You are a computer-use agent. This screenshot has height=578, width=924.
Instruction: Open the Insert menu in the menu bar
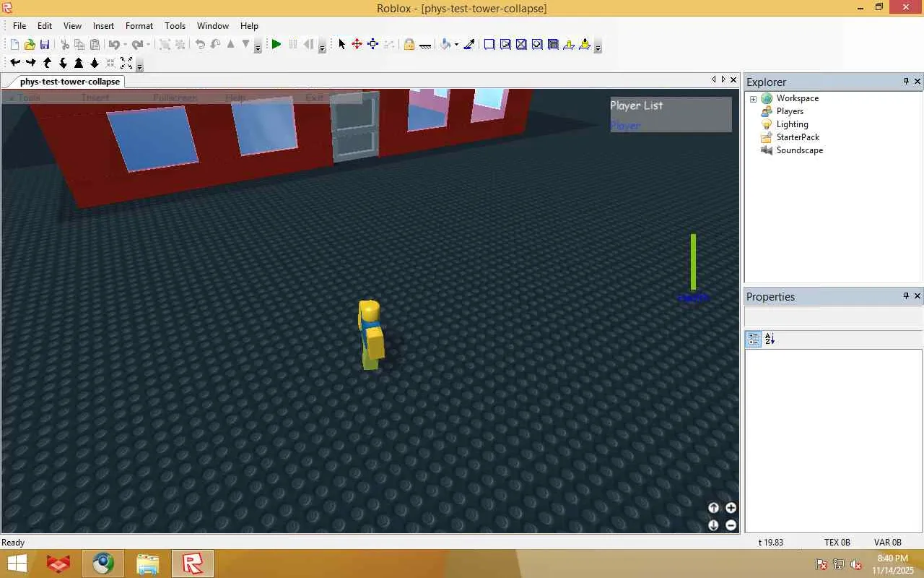click(x=103, y=25)
